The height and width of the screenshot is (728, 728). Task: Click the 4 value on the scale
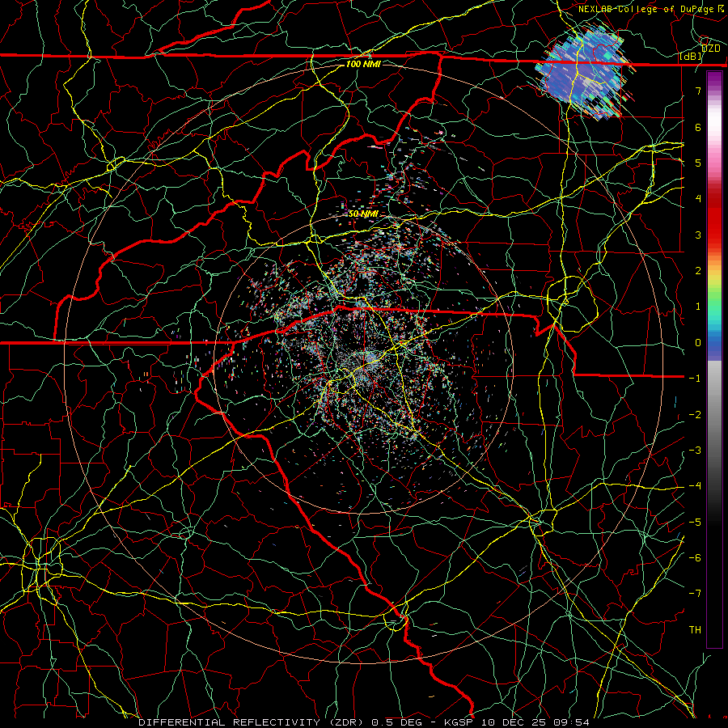tap(698, 199)
